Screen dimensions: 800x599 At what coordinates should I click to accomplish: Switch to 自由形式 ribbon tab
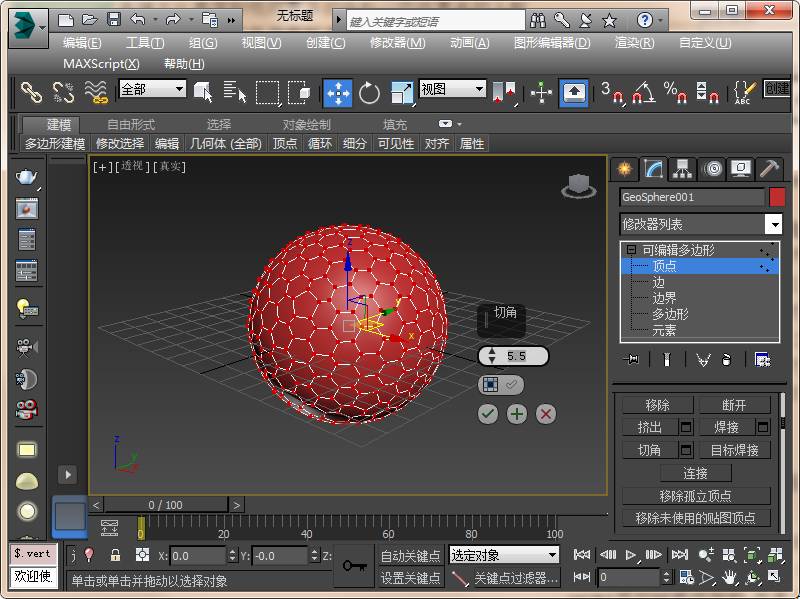131,124
